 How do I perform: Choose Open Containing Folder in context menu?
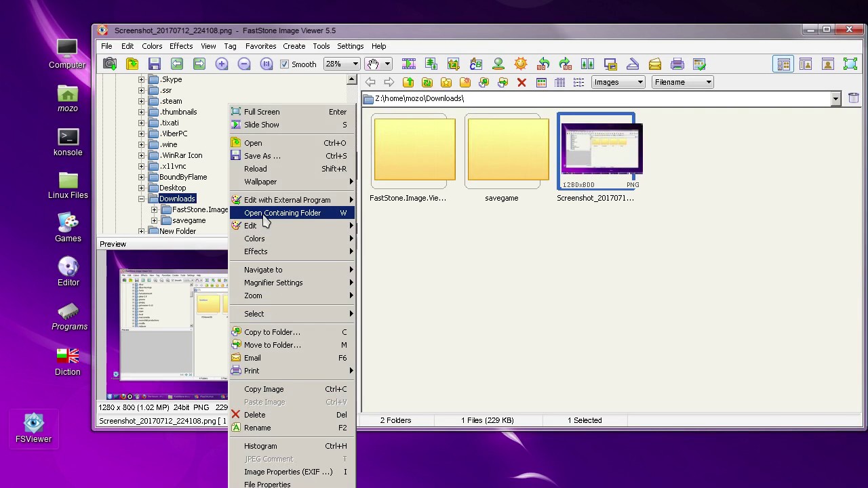[292, 213]
